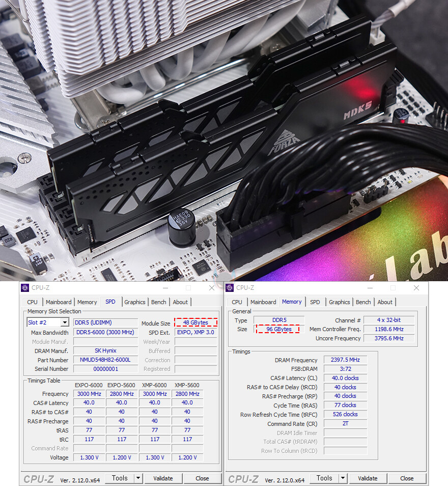This screenshot has width=448, height=486.
Task: Select the About tab in the left window
Action: (x=180, y=302)
